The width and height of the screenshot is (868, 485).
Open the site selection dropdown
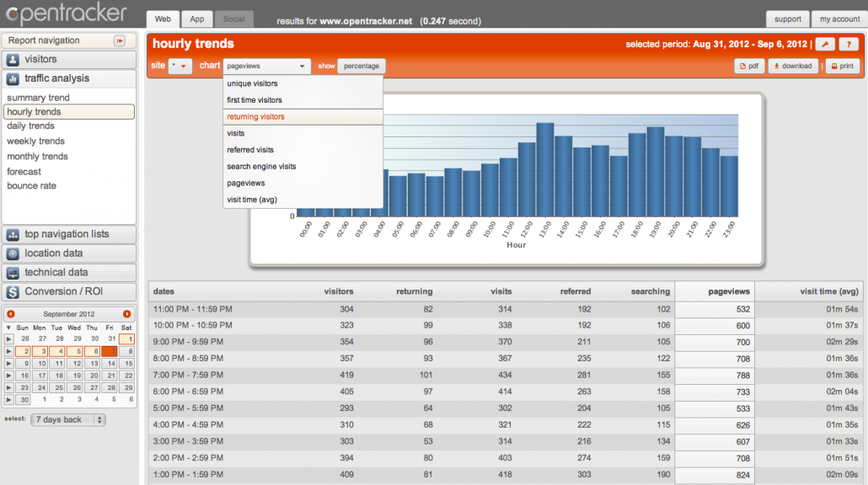point(179,66)
